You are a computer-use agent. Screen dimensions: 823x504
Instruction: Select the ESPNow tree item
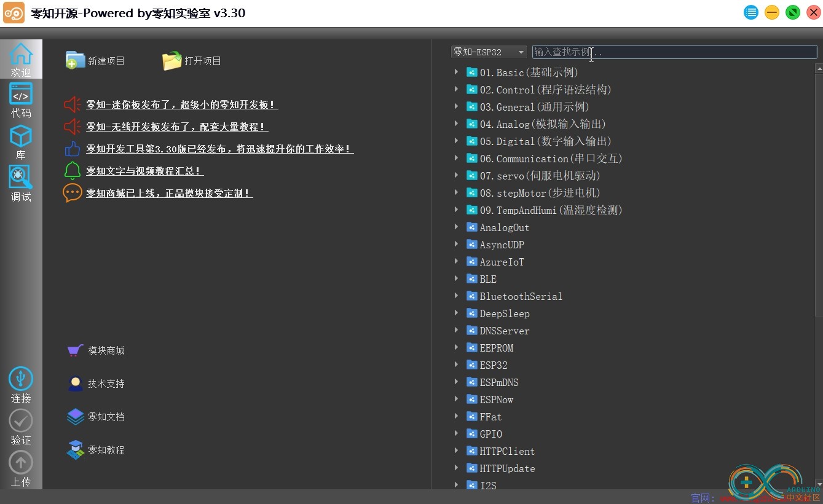pos(497,400)
